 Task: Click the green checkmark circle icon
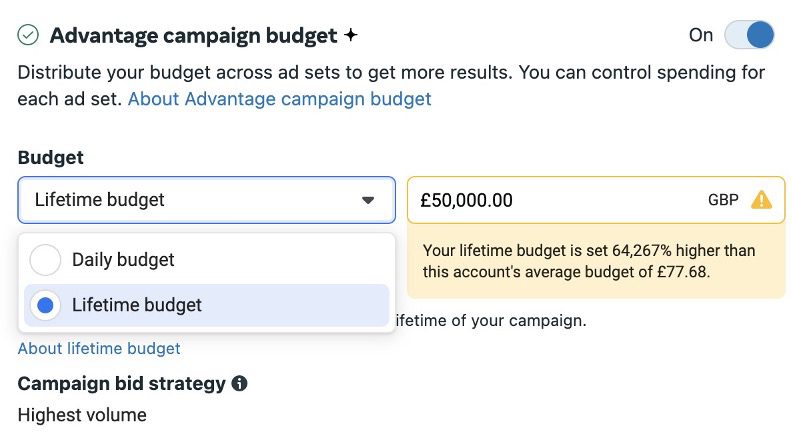click(29, 35)
